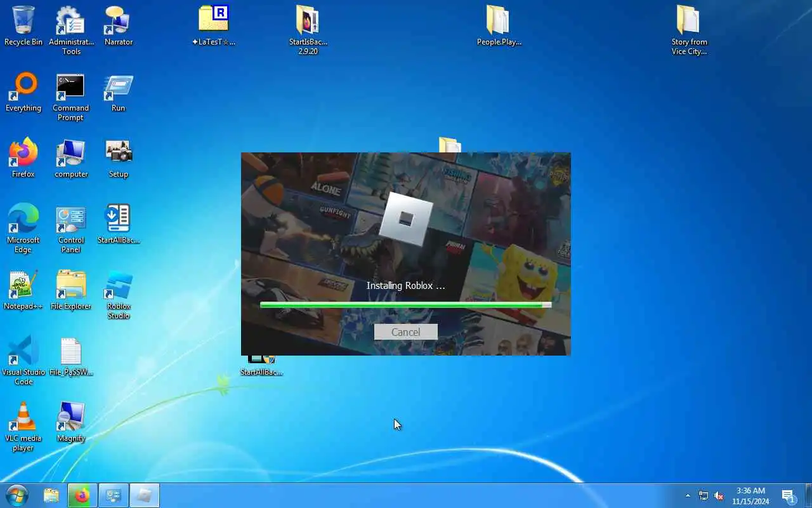Show hidden system tray icons
The image size is (812, 508).
(688, 495)
